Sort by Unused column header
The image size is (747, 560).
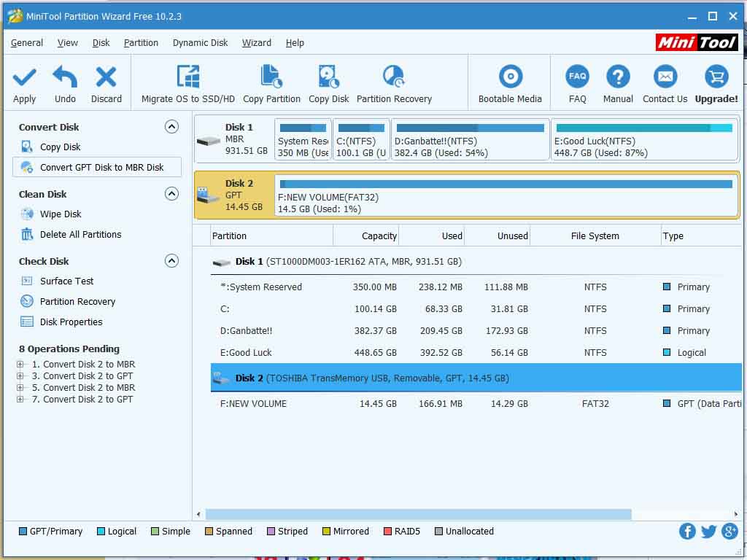pyautogui.click(x=498, y=236)
